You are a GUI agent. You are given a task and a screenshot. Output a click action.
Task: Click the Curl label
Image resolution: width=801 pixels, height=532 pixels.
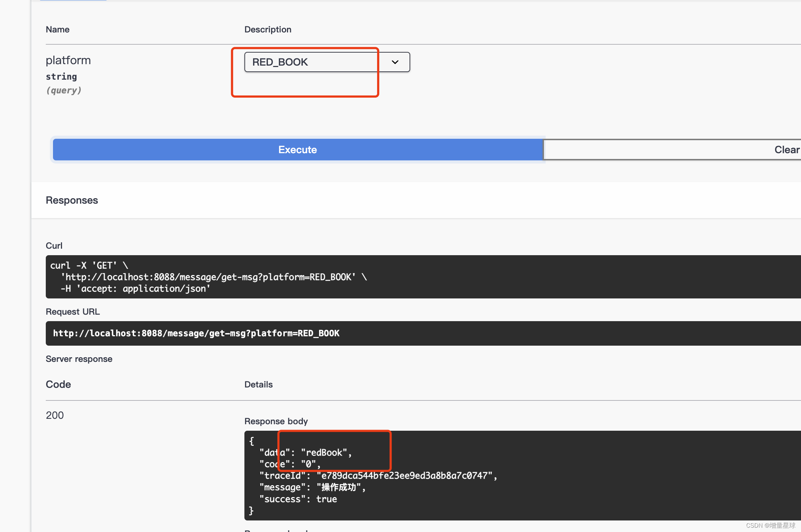(54, 246)
